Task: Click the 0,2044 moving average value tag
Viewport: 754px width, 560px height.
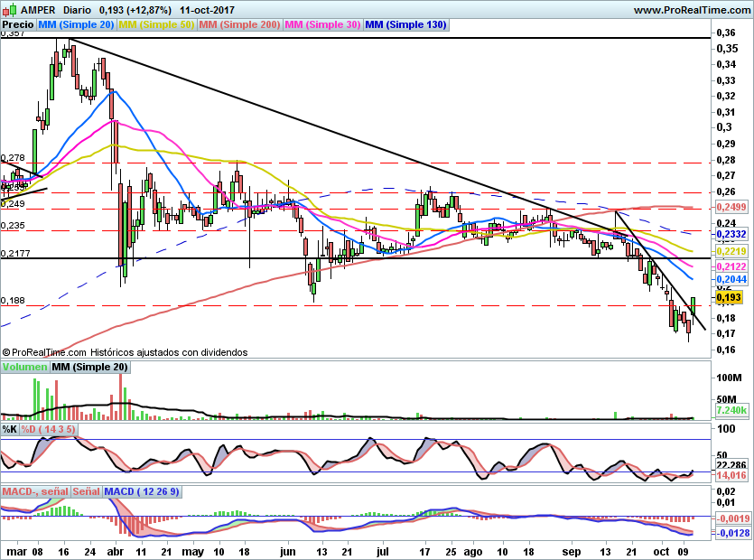Action: pyautogui.click(x=731, y=279)
